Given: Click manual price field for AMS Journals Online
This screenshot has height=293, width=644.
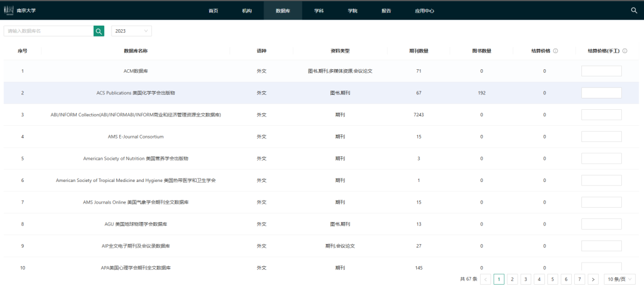Looking at the screenshot, I should point(601,202).
